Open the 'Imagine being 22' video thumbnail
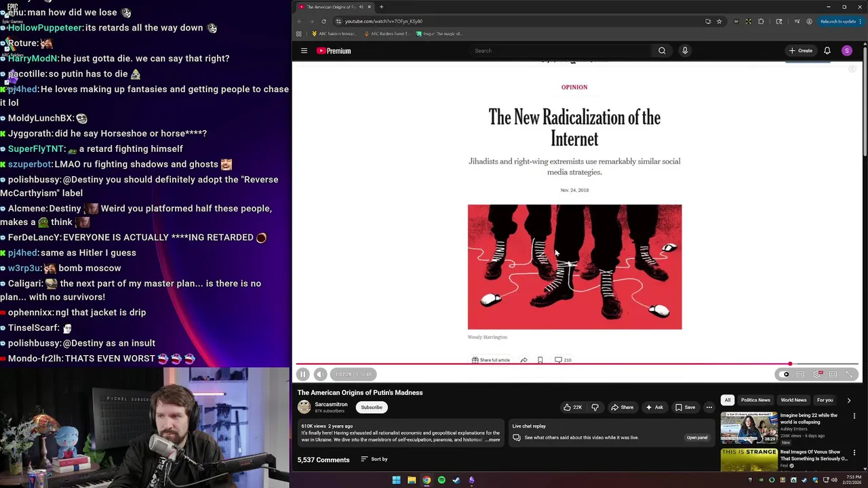The image size is (868, 488). (x=749, y=428)
